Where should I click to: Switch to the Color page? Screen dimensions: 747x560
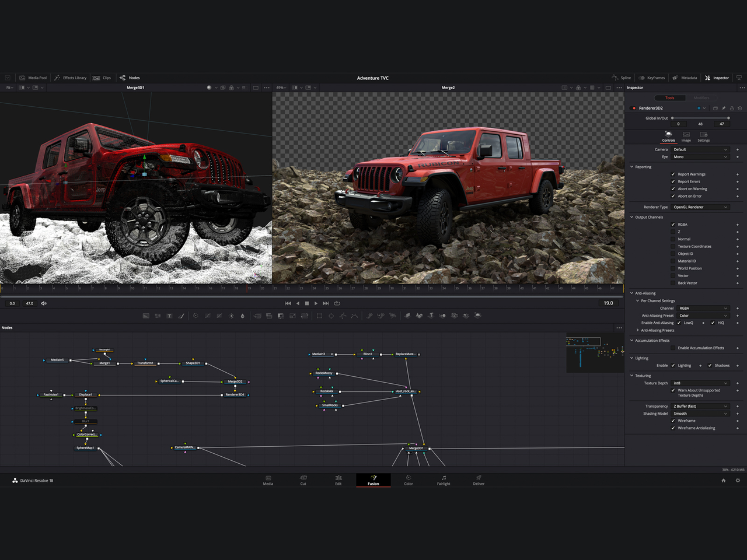(408, 480)
